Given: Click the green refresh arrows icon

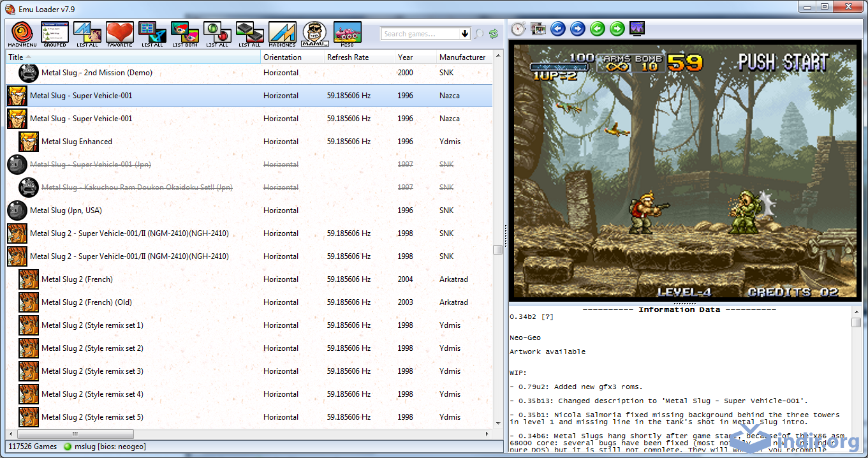Looking at the screenshot, I should coord(494,34).
